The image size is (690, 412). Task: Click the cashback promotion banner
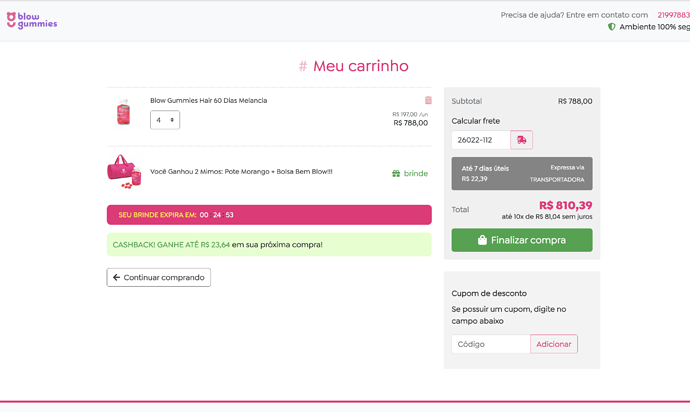click(x=269, y=244)
